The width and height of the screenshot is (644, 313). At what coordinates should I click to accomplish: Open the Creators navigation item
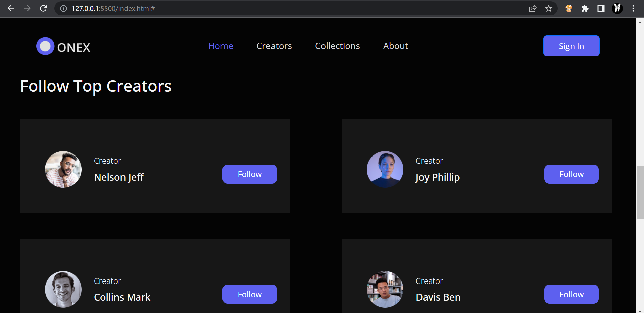pos(274,46)
